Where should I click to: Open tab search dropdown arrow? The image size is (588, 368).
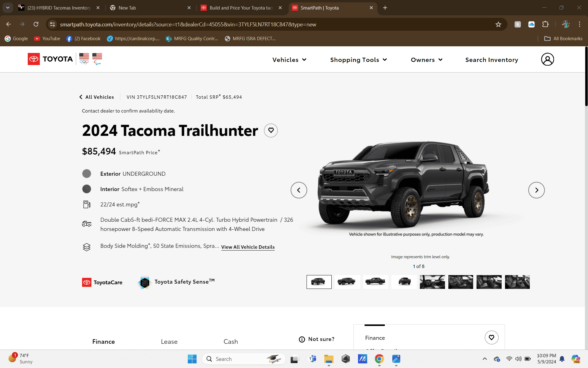[x=8, y=8]
